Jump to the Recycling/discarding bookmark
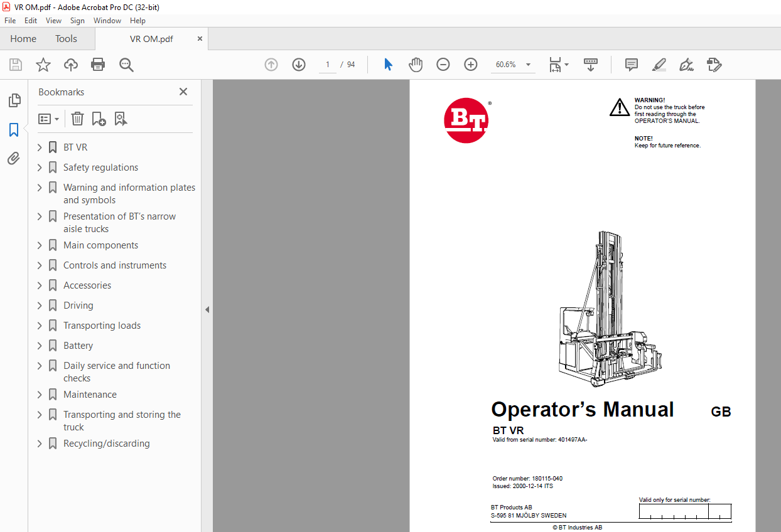781x532 pixels. [x=107, y=444]
